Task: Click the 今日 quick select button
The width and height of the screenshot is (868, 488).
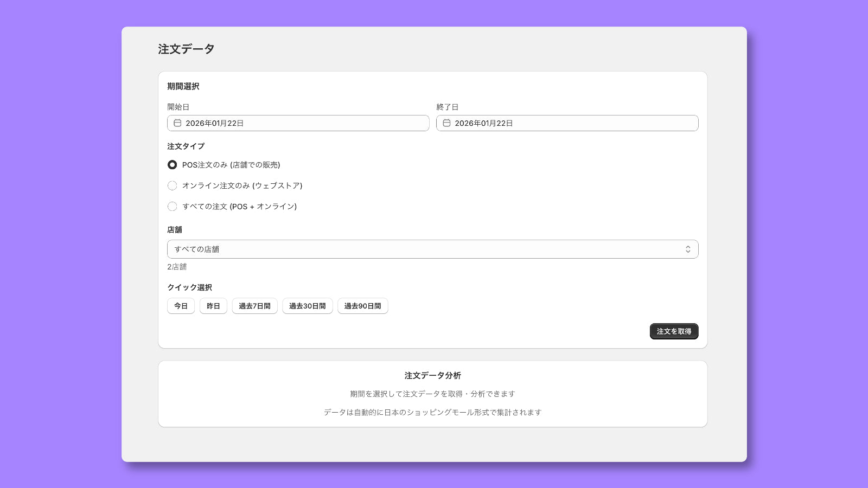Action: 181,306
